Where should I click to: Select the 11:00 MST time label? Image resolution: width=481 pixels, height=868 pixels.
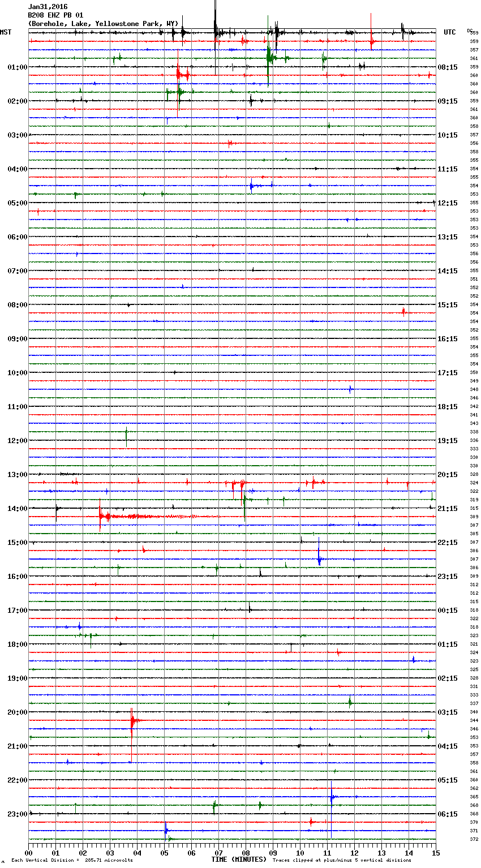(18, 407)
